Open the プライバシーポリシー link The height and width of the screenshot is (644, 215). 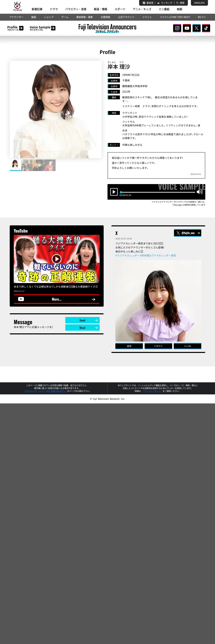152,391
